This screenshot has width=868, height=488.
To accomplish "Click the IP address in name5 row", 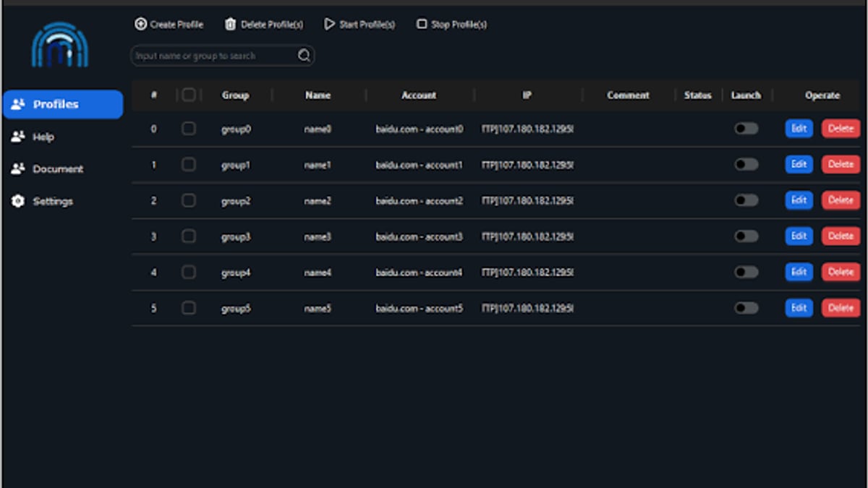I will [527, 309].
